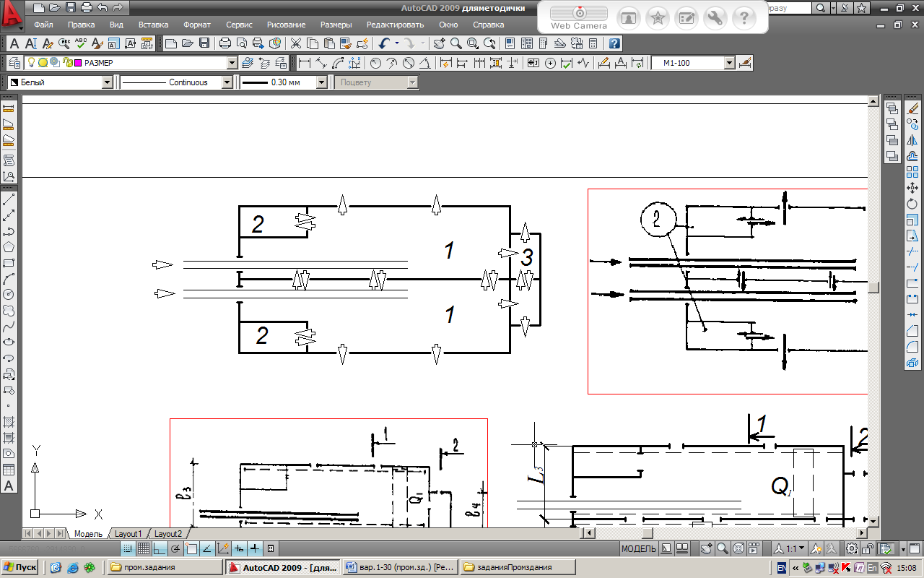The image size is (924, 578).
Task: Expand the layer dropdown showing РАЗМЕР
Action: 232,63
